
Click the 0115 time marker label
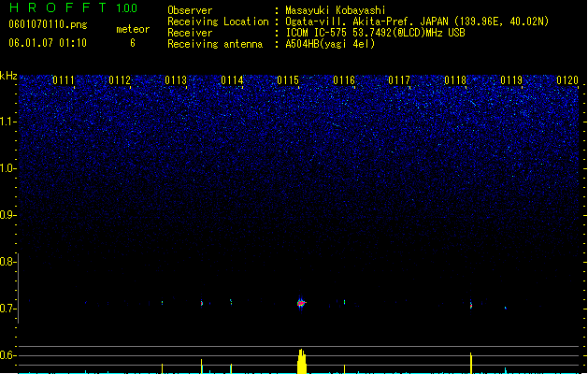point(288,80)
